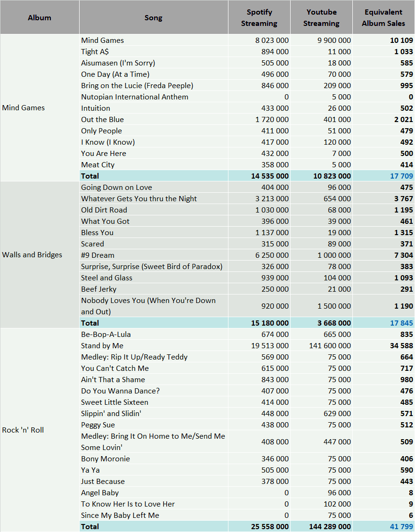Select the song Just Because
Viewport: 415px width, 532px height.
(154, 481)
